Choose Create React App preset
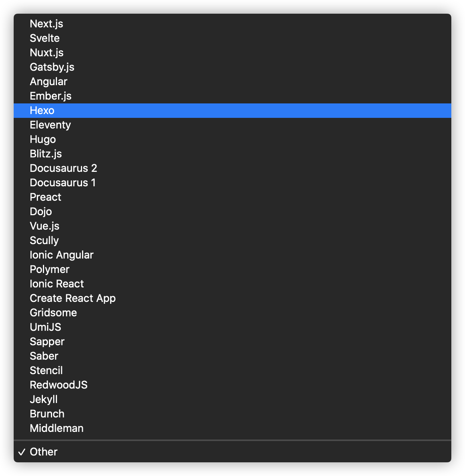Viewport: 465px width, 476px height. point(73,298)
